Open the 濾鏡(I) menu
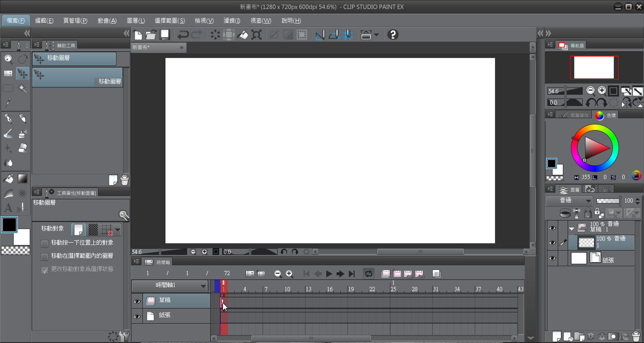644x343 pixels. point(232,21)
